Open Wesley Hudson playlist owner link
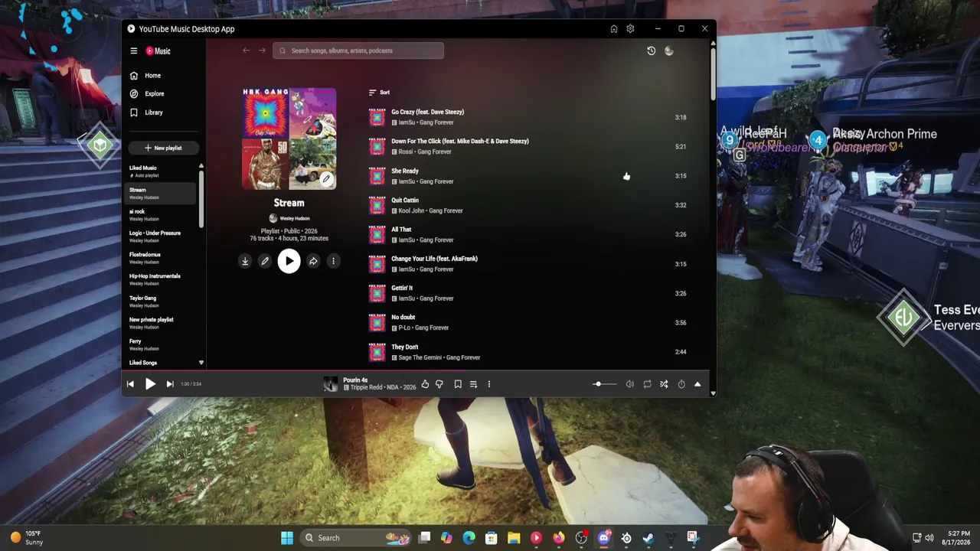The height and width of the screenshot is (551, 980). 295,219
